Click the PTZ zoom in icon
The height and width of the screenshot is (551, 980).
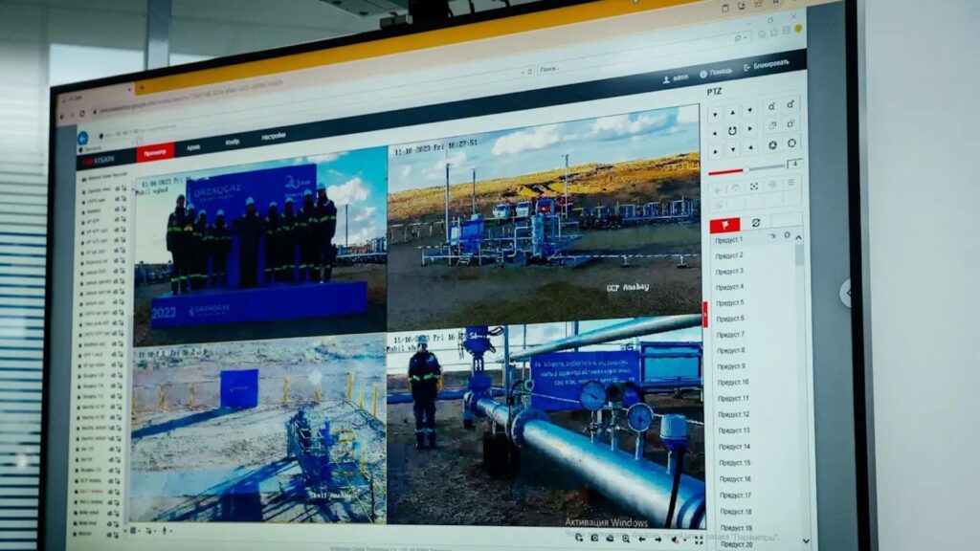(x=791, y=104)
